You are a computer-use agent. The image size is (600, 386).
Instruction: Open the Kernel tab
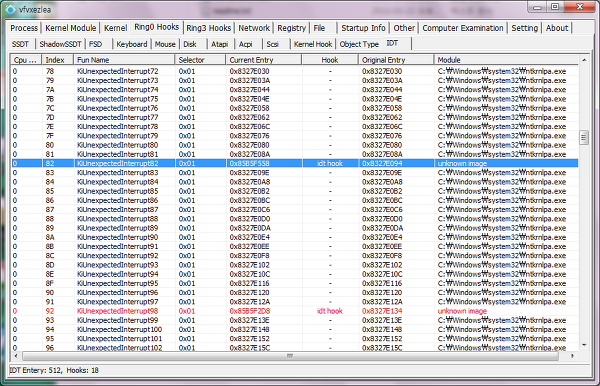(115, 28)
